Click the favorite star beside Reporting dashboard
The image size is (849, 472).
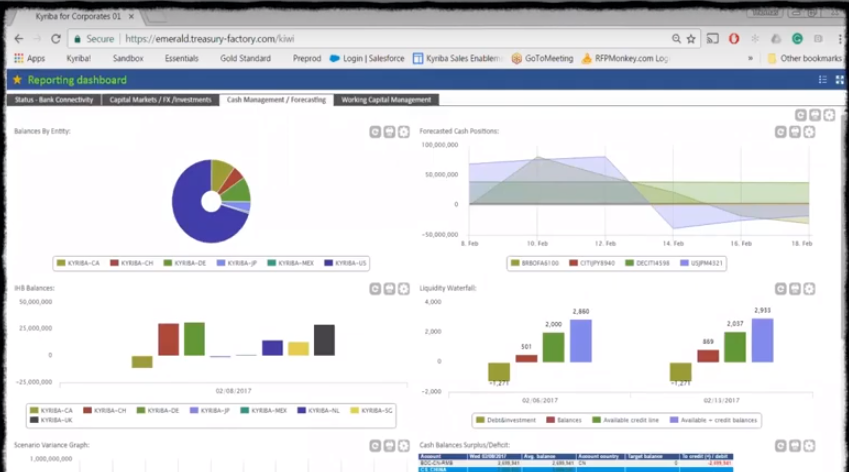pos(17,80)
